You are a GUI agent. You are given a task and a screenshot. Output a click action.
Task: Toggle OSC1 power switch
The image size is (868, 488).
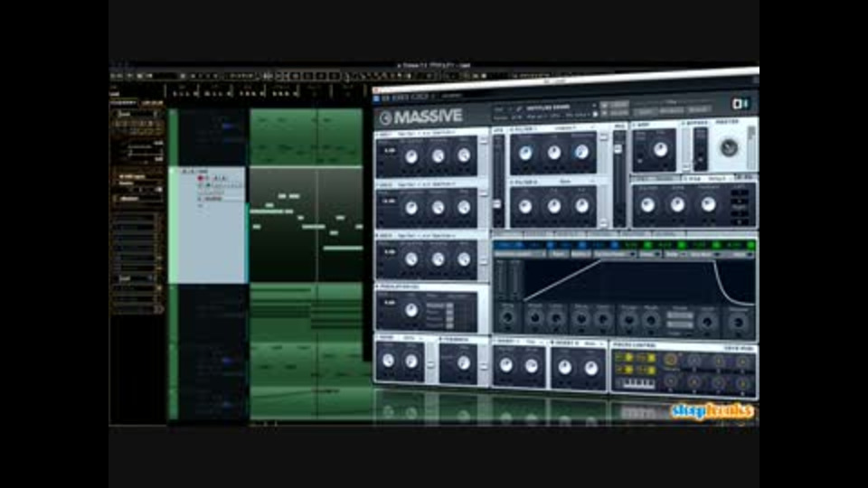coord(378,134)
